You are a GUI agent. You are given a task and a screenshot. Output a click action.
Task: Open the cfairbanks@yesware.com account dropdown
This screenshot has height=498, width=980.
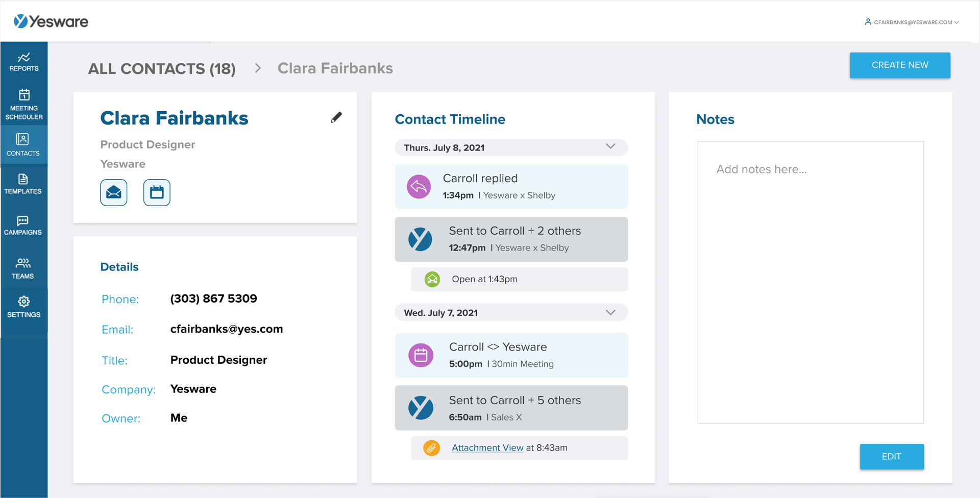(912, 22)
